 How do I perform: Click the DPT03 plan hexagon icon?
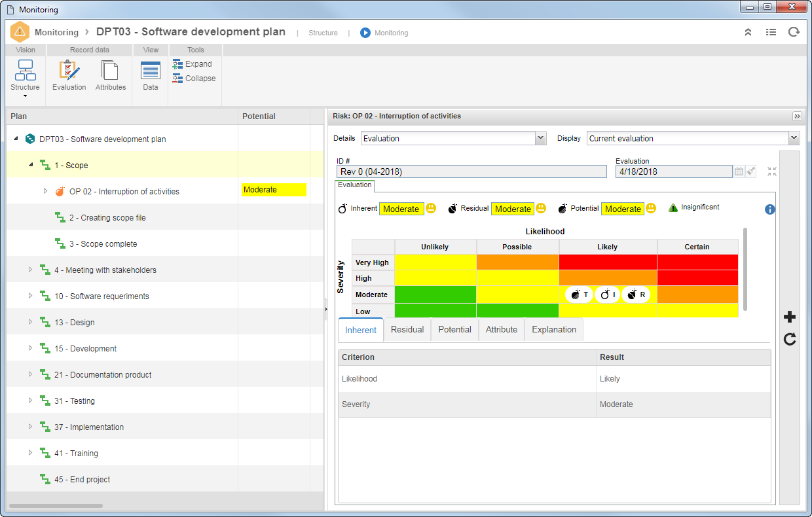29,139
